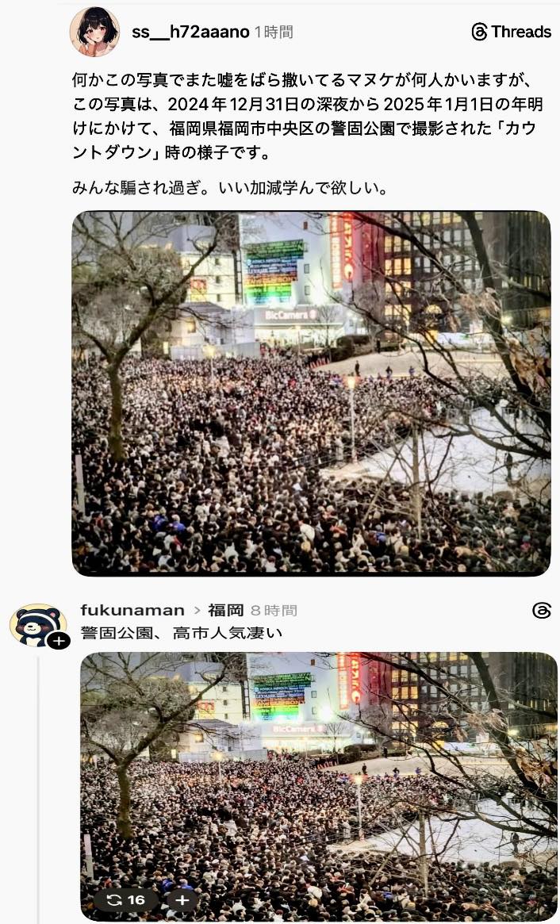Viewport: 560px width, 924px height.
Task: Click the chevron between fukunaman and 福岡
Action: click(198, 611)
